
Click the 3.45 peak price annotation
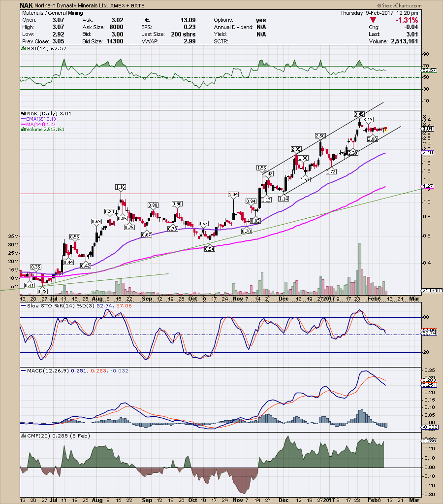(x=359, y=114)
